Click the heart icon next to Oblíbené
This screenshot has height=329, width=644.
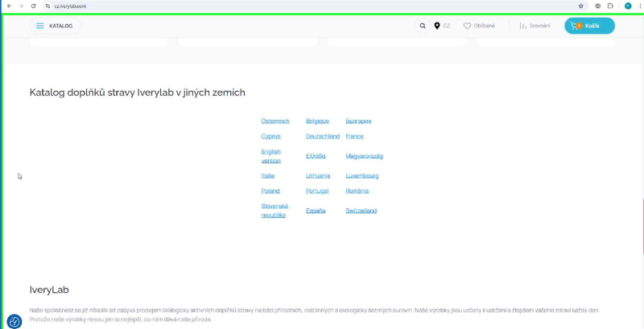click(x=467, y=26)
